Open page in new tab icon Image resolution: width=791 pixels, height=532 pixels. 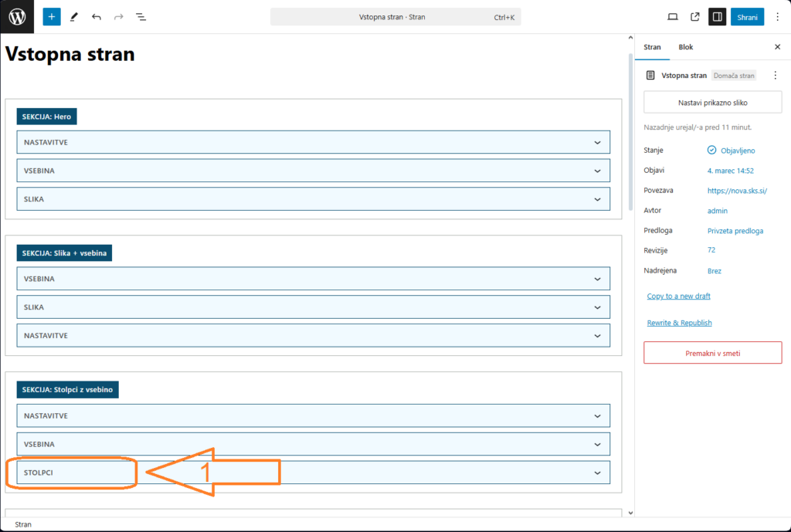coord(694,16)
